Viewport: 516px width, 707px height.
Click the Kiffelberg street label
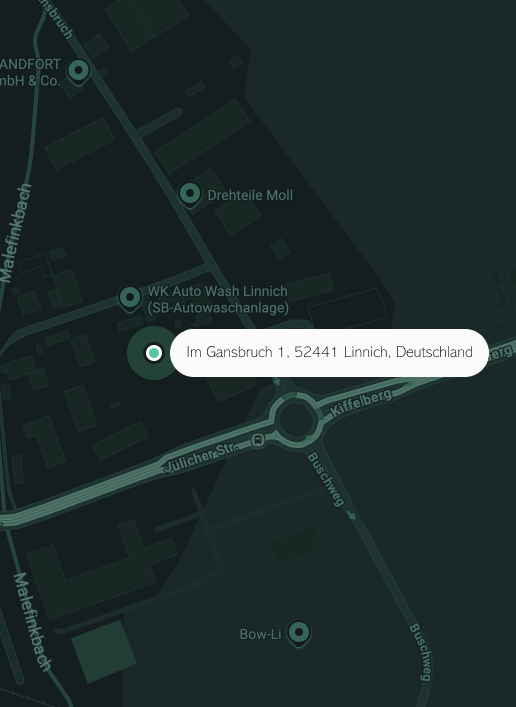click(x=361, y=403)
